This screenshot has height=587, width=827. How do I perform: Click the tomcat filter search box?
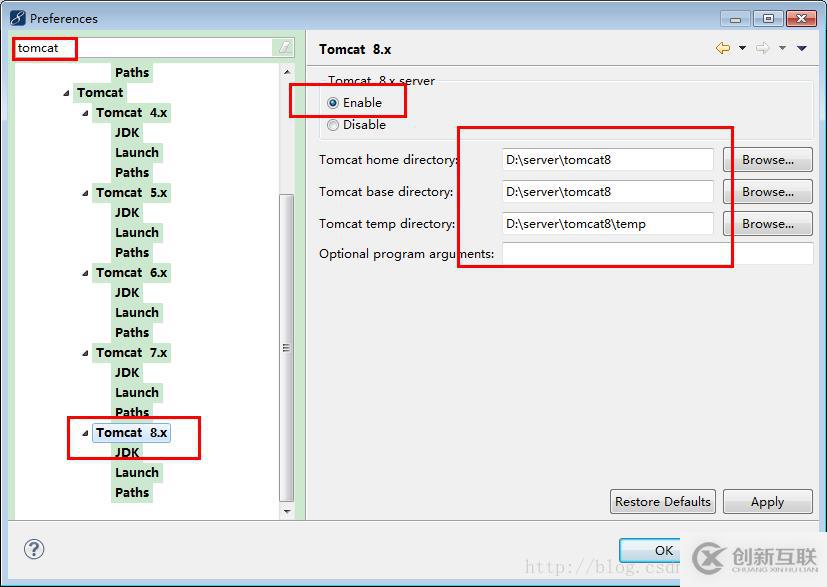(x=143, y=48)
